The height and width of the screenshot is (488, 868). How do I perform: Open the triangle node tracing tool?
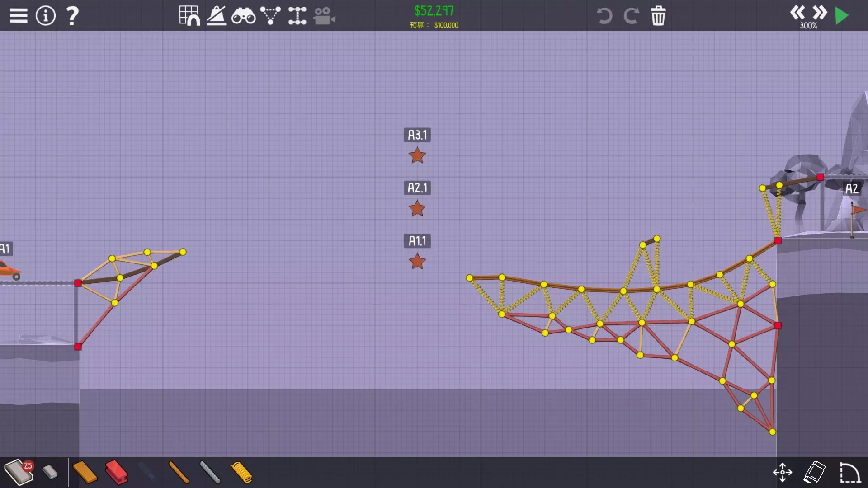pyautogui.click(x=270, y=16)
